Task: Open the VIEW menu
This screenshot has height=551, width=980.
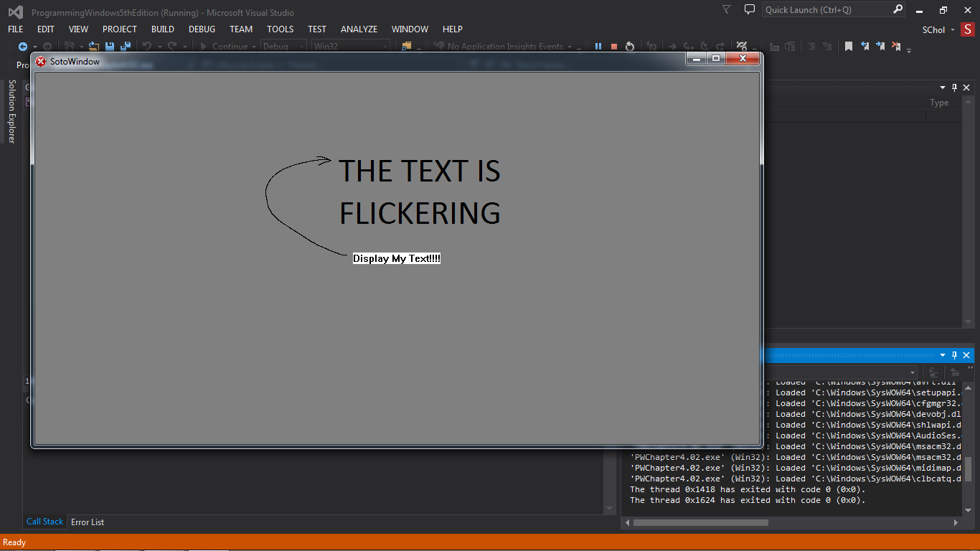Action: 78,29
